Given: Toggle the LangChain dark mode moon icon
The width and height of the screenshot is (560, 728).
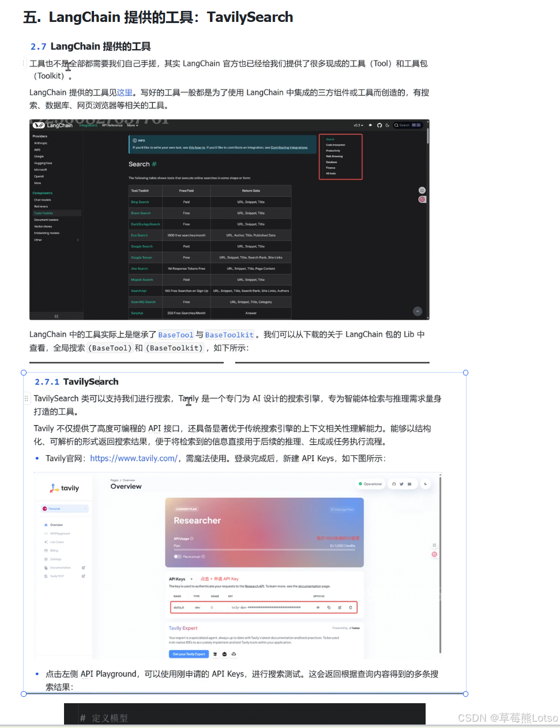Looking at the screenshot, I should pyautogui.click(x=387, y=125).
